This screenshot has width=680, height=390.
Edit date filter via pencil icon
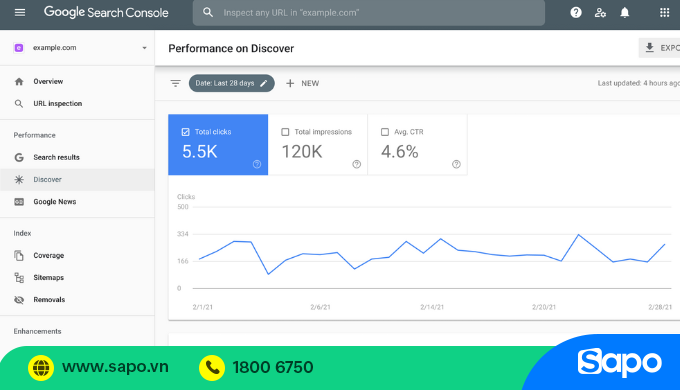(263, 83)
